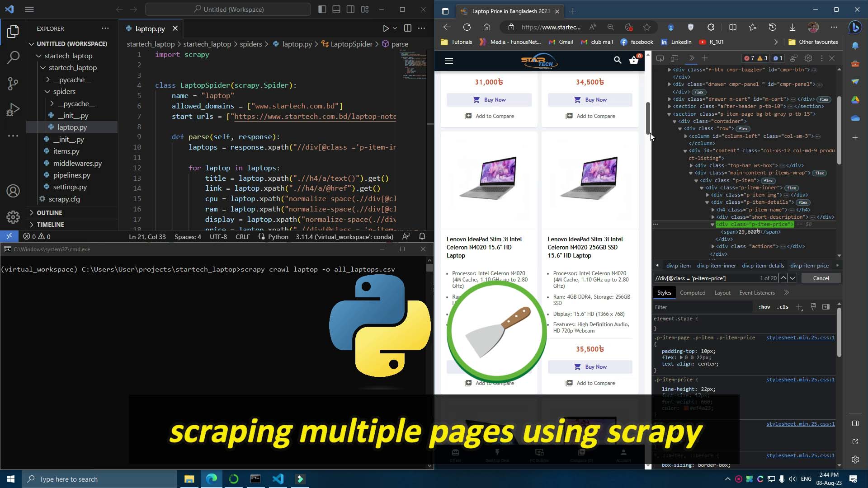Switch to the Computed tab in DevTools
Screen dimensions: 868x488
click(x=693, y=292)
